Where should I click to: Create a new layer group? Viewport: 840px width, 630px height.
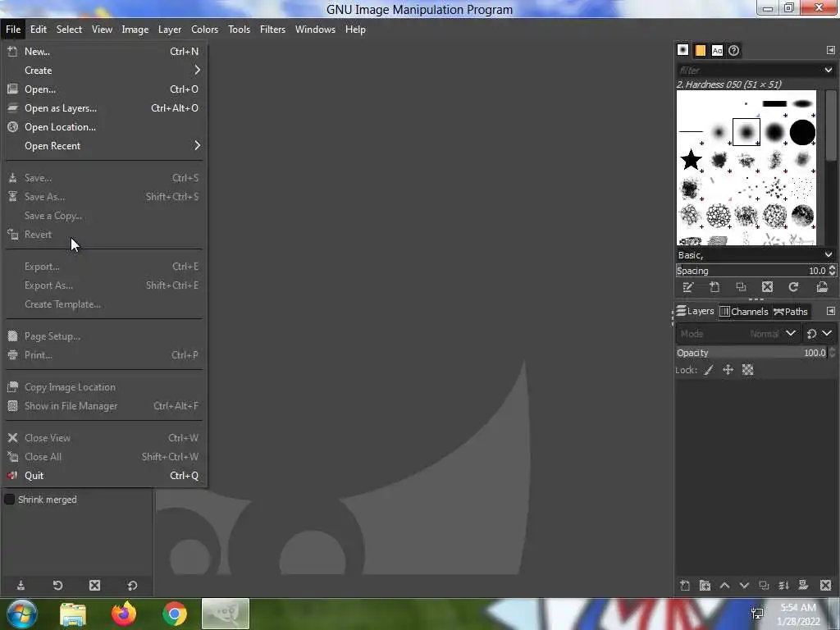click(705, 586)
